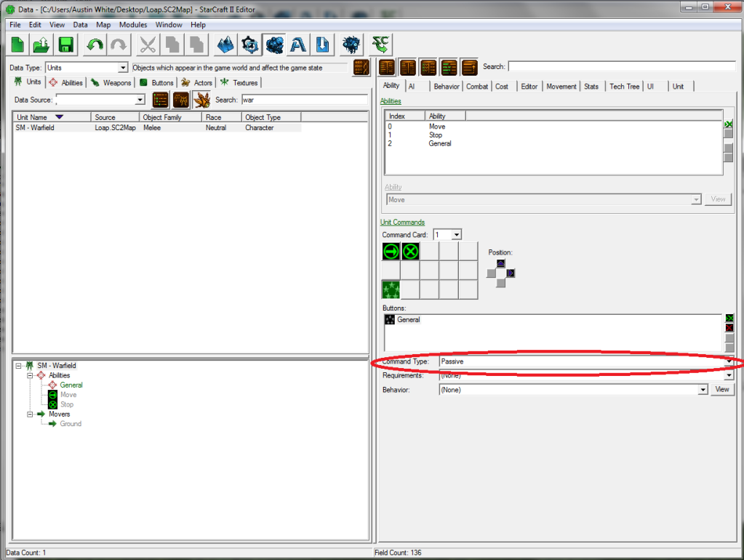Open the Command Card number dropdown
This screenshot has width=744, height=560.
point(456,235)
